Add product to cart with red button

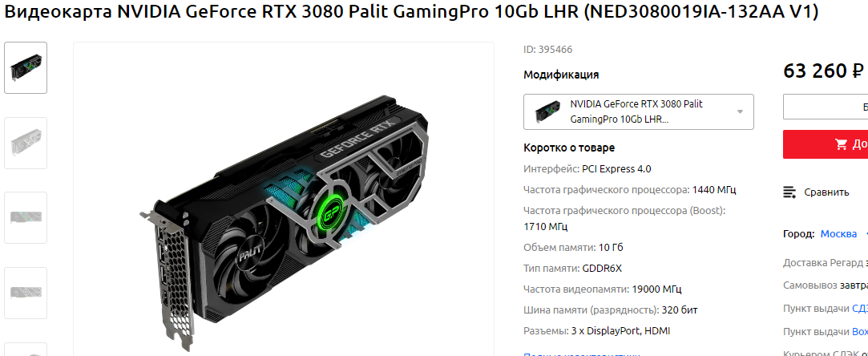(826, 144)
